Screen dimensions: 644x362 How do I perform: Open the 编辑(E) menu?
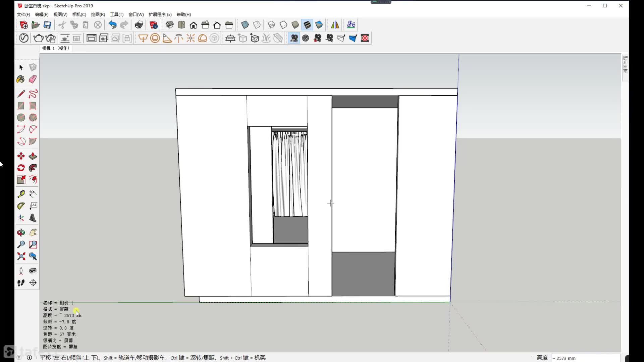[42, 15]
